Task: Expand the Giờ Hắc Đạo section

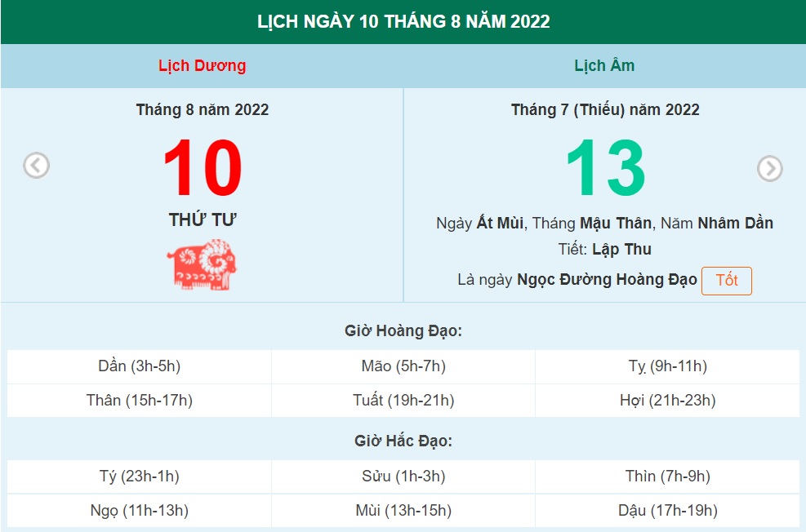Action: (403, 442)
